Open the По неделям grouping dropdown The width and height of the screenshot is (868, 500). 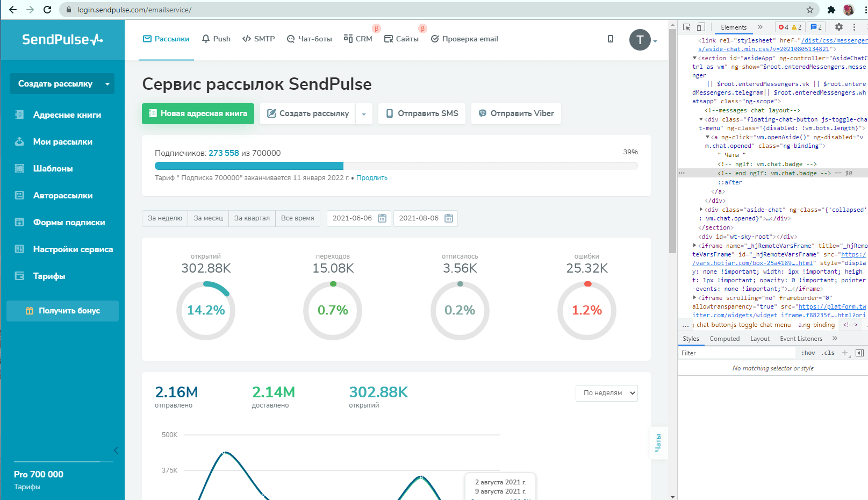(x=606, y=393)
